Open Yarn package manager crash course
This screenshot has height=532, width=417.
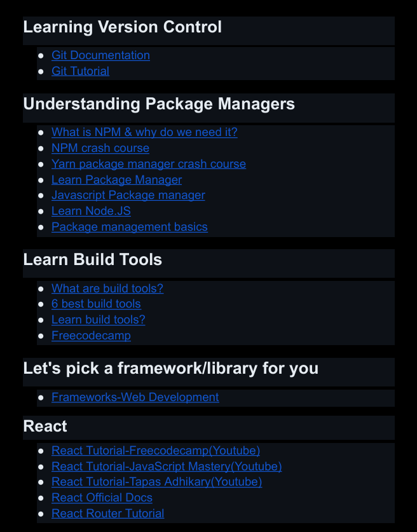pos(149,164)
